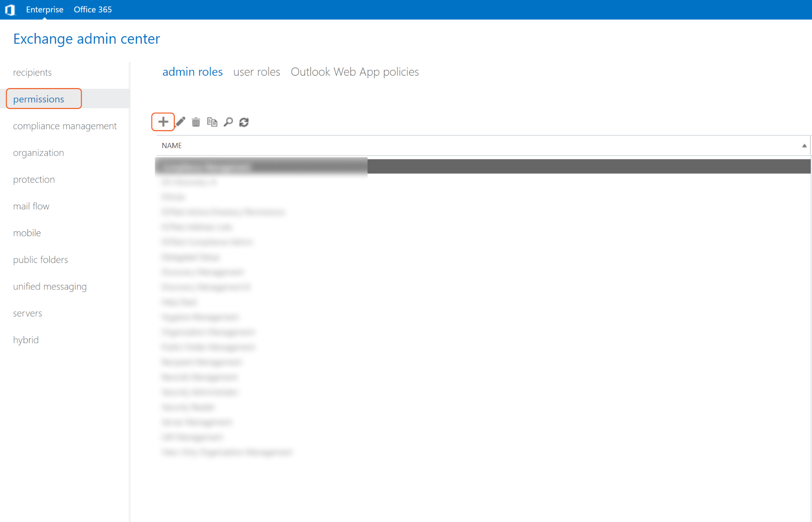Click the pencil edit icon
The image size is (812, 522).
(x=180, y=122)
